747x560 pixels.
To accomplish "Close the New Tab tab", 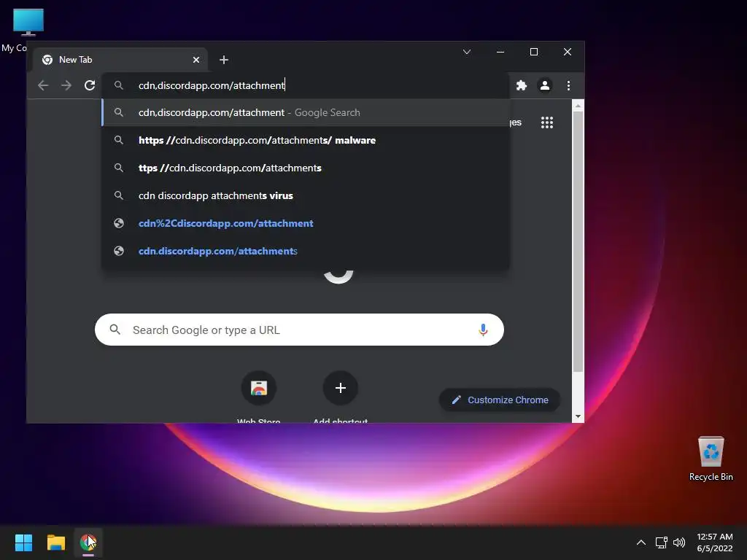I will 196,60.
